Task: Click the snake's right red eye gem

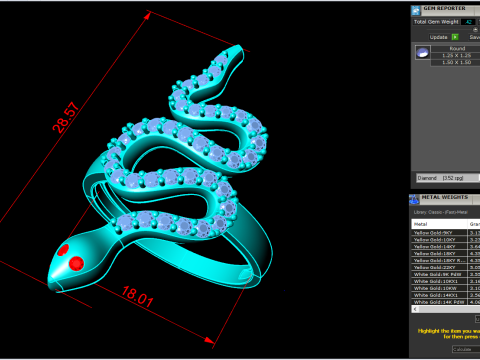Action: [76, 263]
